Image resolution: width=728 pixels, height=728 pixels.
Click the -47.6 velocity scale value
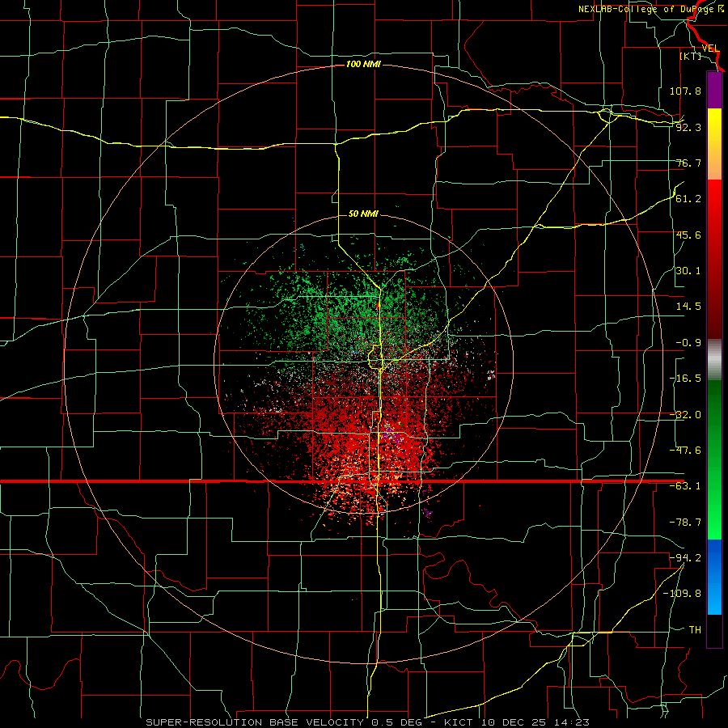(x=685, y=451)
